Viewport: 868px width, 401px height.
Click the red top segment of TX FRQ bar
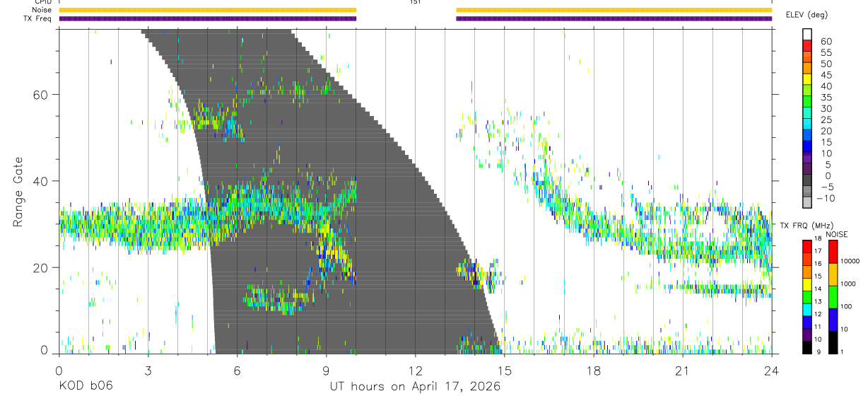pyautogui.click(x=807, y=246)
